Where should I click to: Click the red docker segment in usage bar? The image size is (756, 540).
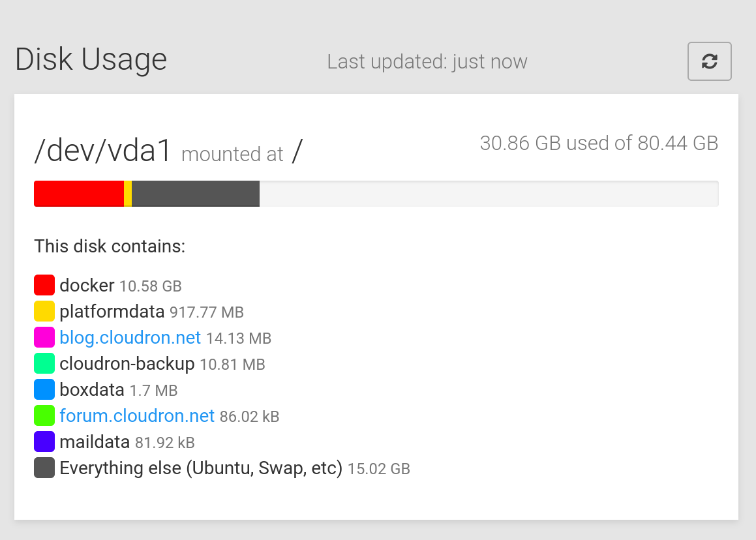[x=78, y=194]
